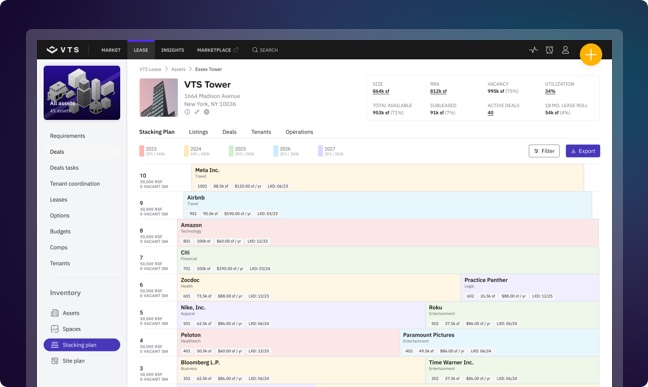Click the VTS Tower building photo
648x387 pixels.
[x=159, y=98]
